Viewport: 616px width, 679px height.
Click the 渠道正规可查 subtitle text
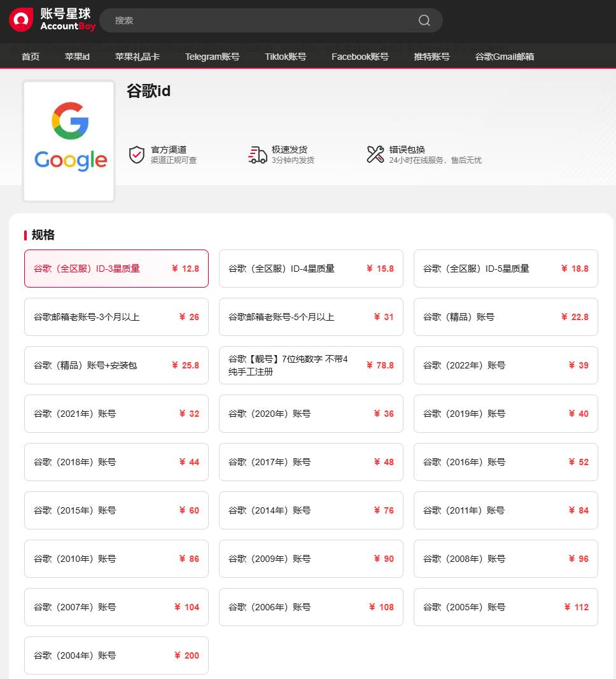click(x=174, y=160)
